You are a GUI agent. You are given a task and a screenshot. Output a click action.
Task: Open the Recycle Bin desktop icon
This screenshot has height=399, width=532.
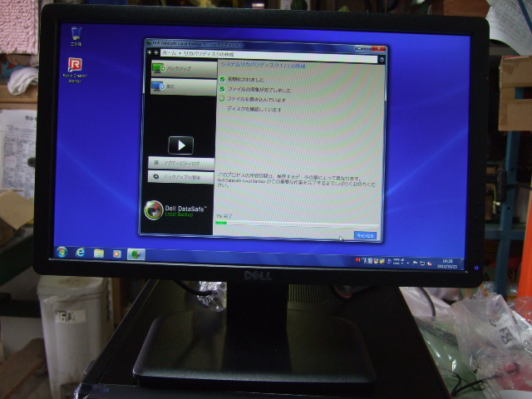coord(76,36)
